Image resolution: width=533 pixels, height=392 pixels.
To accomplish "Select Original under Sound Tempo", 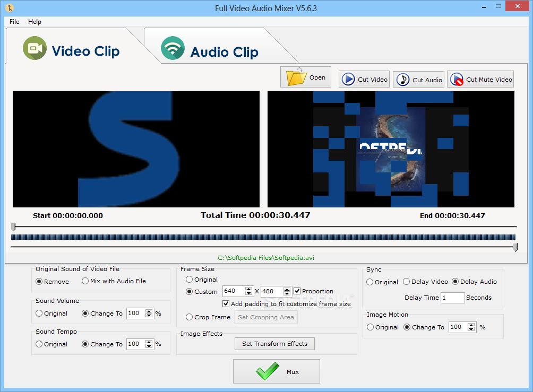I will click(x=51, y=344).
